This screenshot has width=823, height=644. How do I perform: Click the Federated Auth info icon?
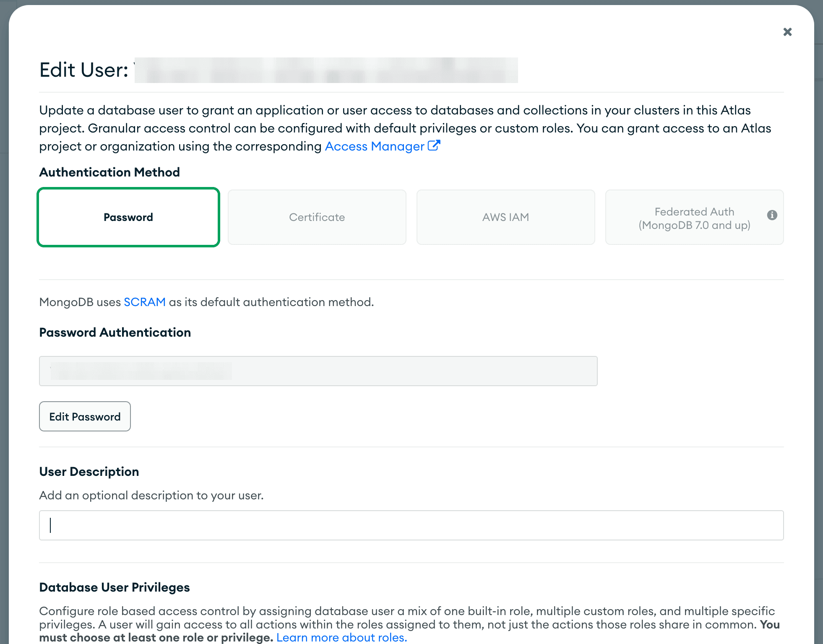(x=772, y=215)
